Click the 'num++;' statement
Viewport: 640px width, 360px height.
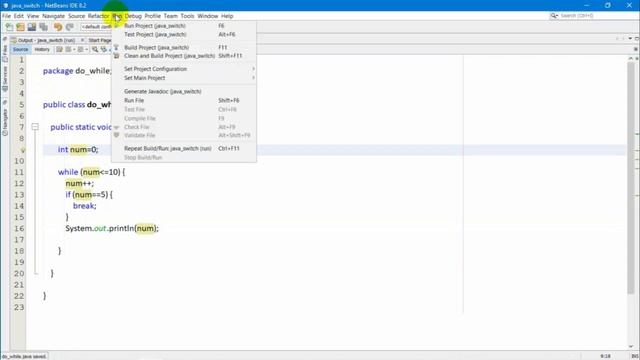click(x=79, y=184)
